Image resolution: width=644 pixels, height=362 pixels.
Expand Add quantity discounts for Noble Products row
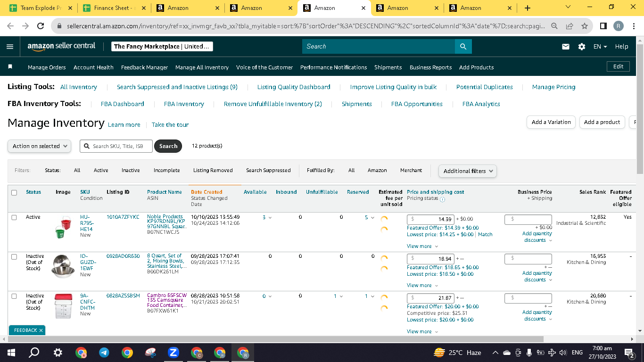coord(537,237)
